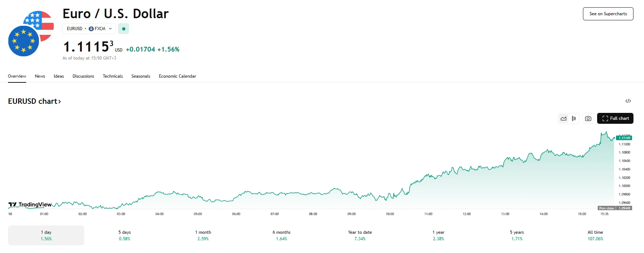Select the 1 day time range
Viewport: 644px width, 253px height.
(x=46, y=235)
